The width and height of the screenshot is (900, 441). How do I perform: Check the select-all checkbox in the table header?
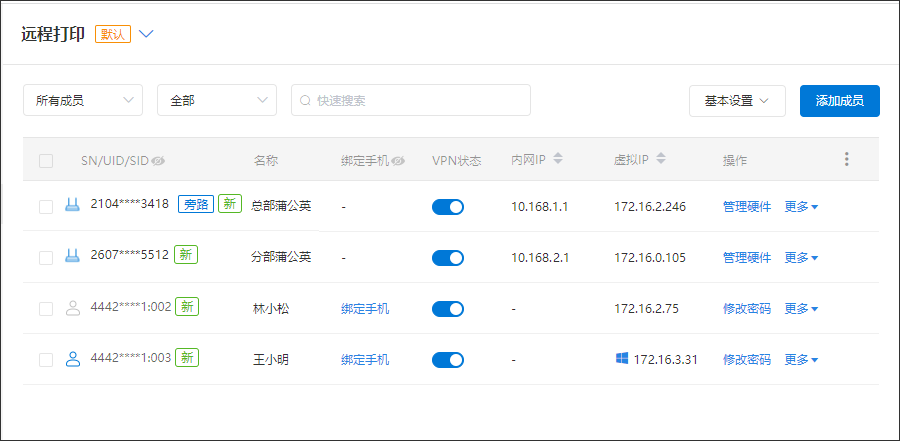(46, 161)
